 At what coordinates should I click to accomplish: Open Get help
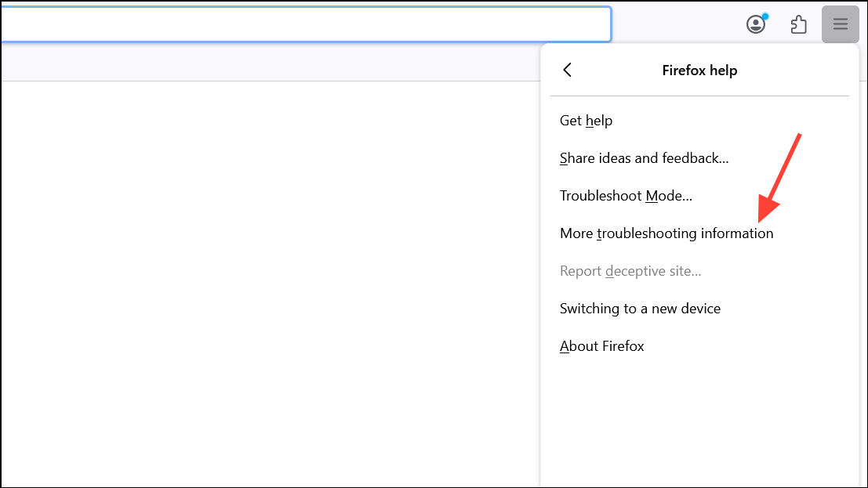tap(586, 121)
